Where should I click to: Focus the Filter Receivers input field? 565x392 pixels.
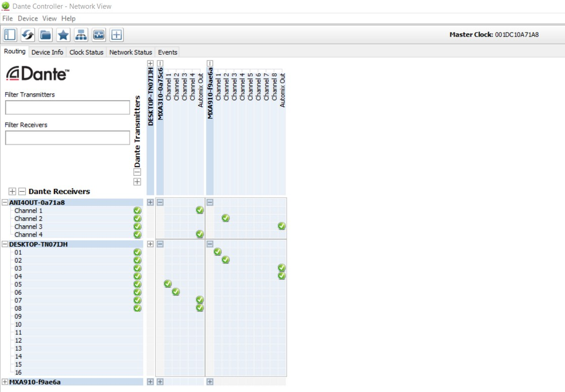(68, 138)
